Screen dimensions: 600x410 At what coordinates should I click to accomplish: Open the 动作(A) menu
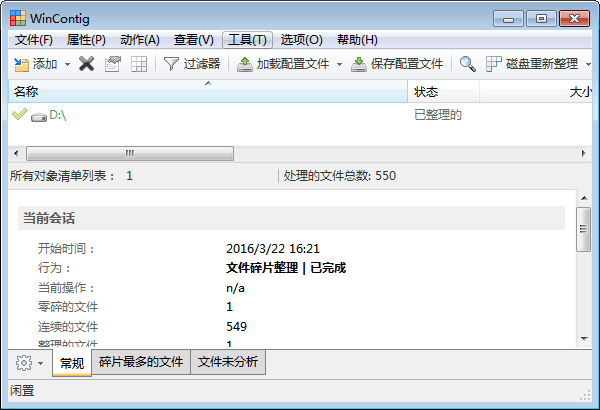[x=140, y=40]
